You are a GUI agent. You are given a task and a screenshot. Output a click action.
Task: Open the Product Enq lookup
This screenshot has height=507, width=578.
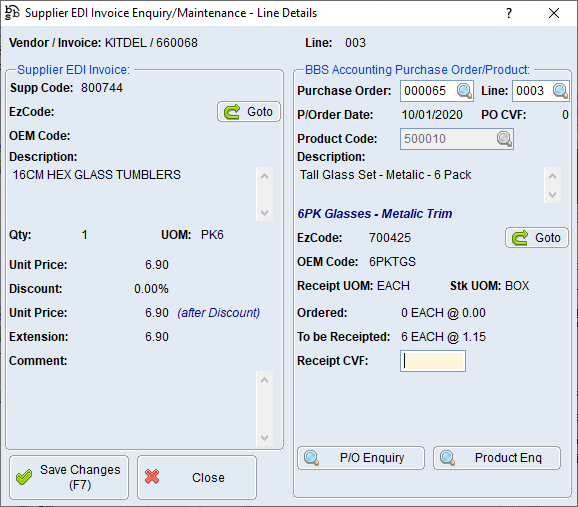coord(497,458)
